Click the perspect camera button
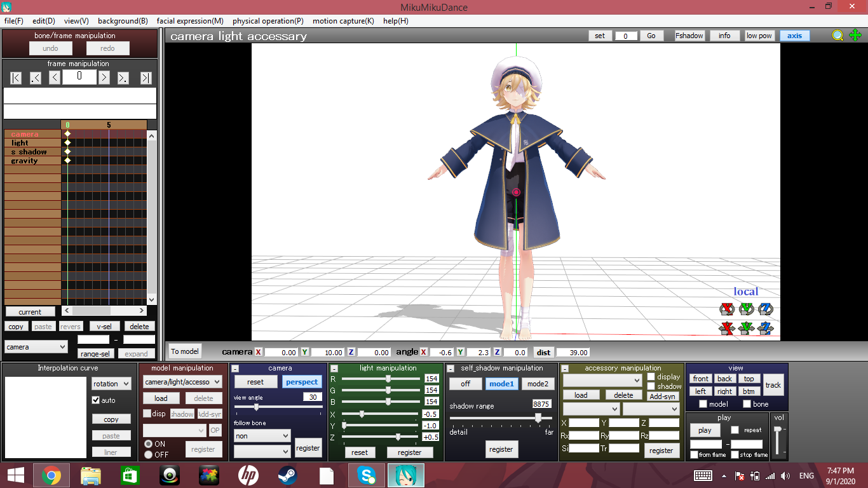The width and height of the screenshot is (868, 488). pos(302,382)
